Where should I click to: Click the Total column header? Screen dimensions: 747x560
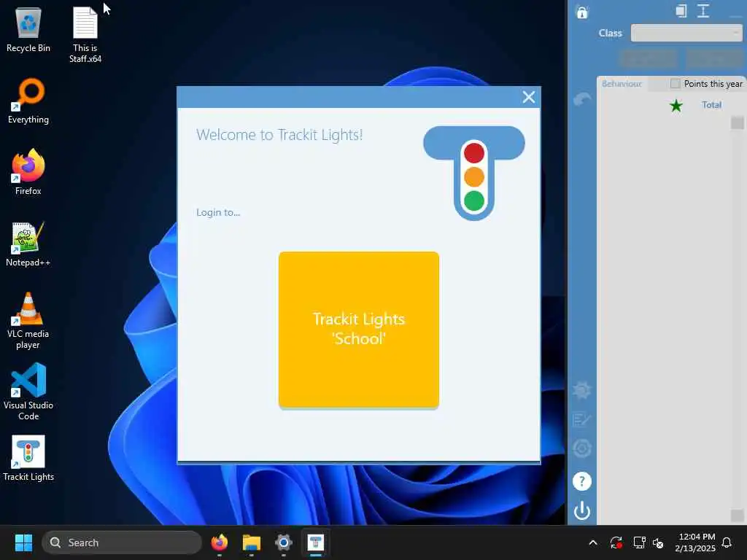[x=711, y=105]
